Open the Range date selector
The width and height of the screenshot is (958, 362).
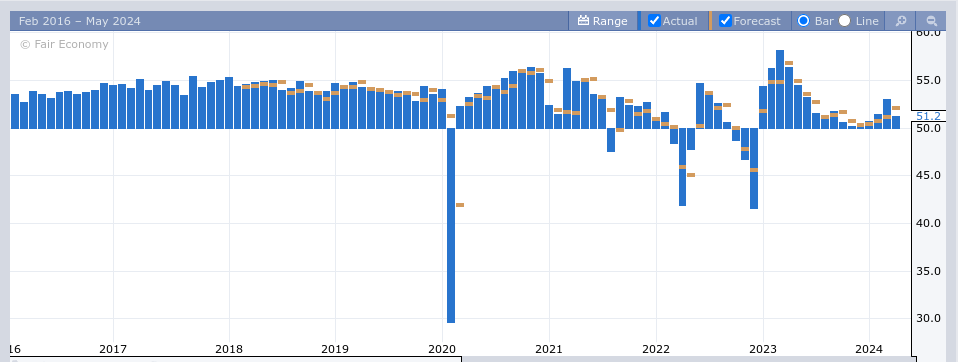602,21
